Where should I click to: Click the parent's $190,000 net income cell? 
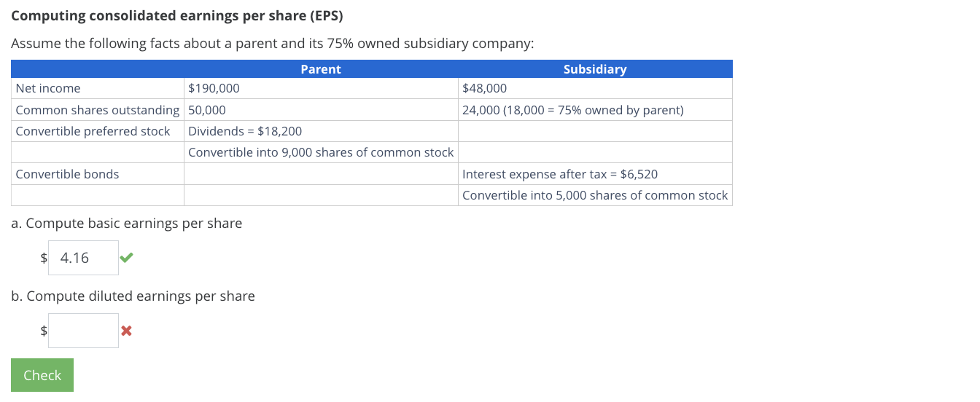214,88
